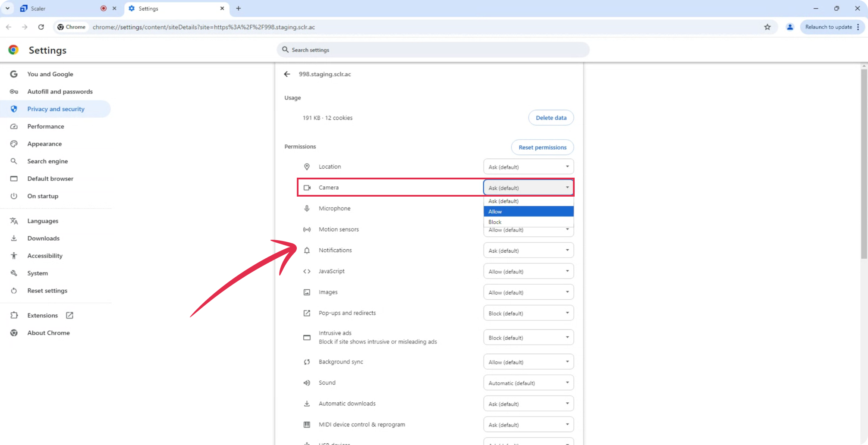Image resolution: width=868 pixels, height=445 pixels.
Task: Open the profile avatar icon in toolbar
Action: (790, 27)
